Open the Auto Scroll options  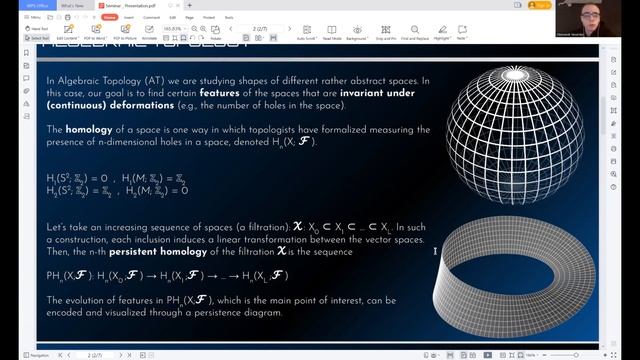click(307, 32)
